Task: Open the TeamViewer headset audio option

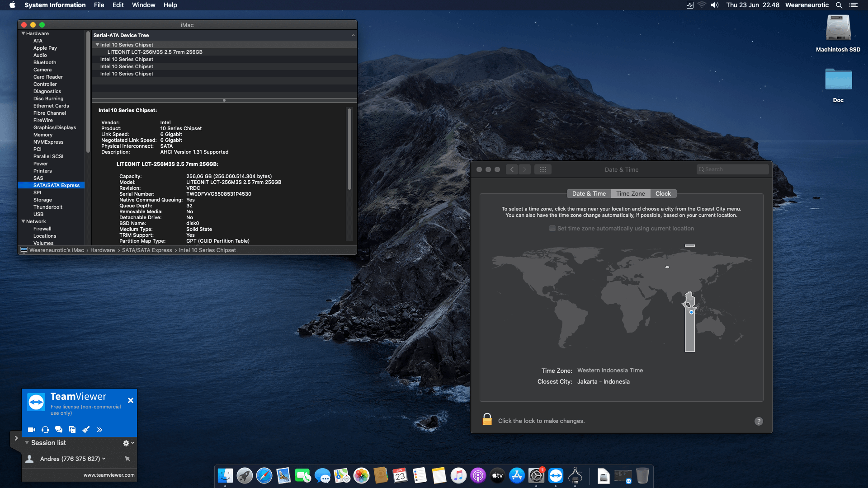Action: pyautogui.click(x=45, y=430)
